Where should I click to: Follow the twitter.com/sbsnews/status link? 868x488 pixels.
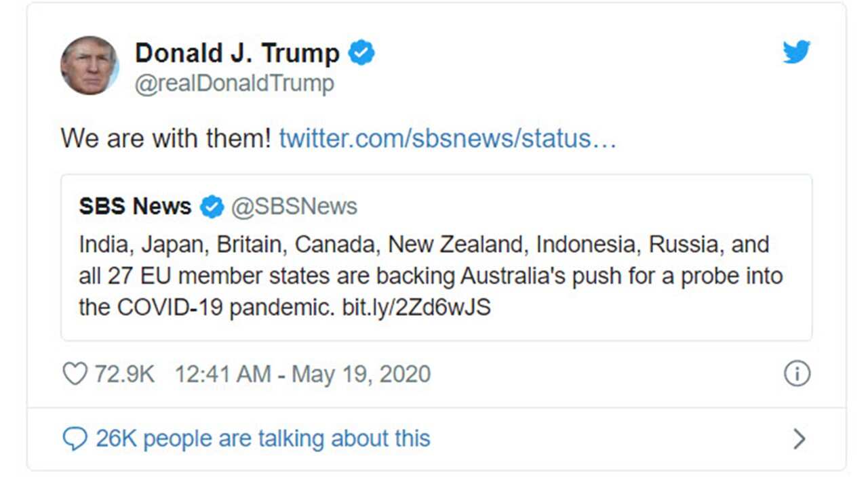448,138
